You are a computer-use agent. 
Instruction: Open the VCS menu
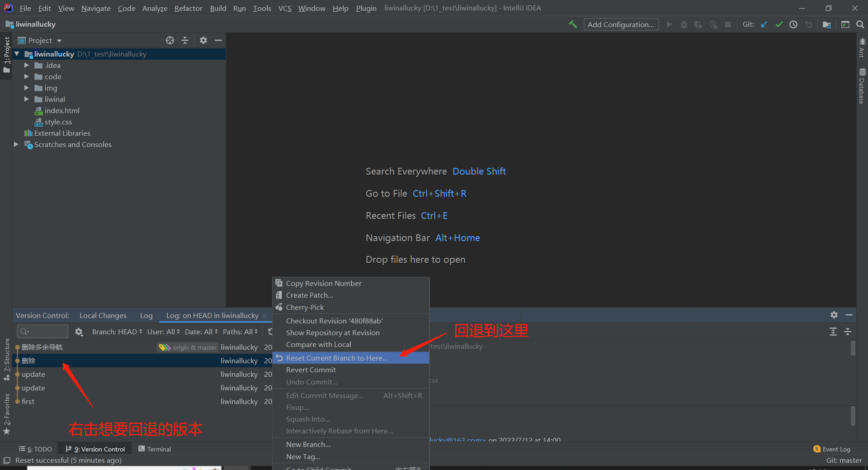[x=285, y=8]
